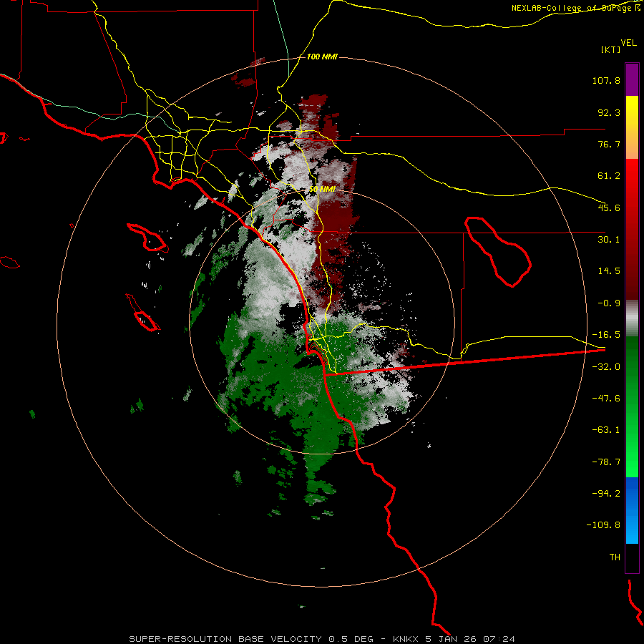Select the 30.1 legend value
This screenshot has width=644, height=644.
click(609, 240)
